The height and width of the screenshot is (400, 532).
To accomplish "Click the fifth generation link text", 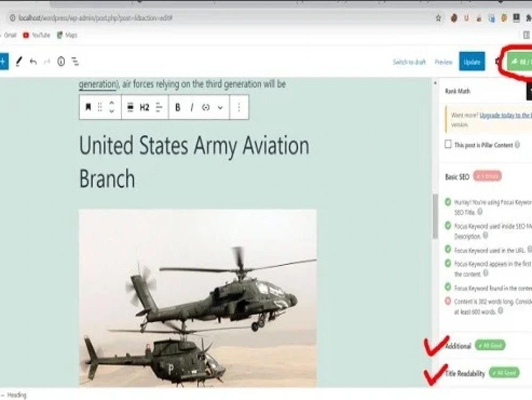I will [x=98, y=84].
